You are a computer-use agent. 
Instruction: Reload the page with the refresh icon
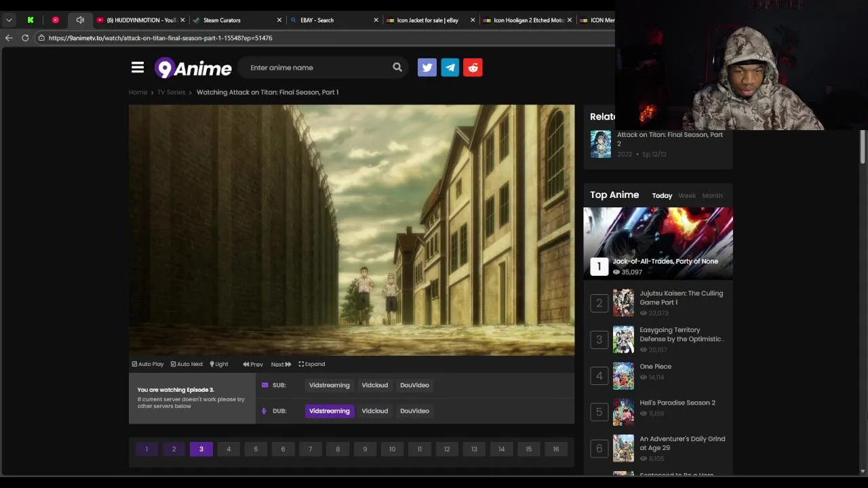(25, 38)
